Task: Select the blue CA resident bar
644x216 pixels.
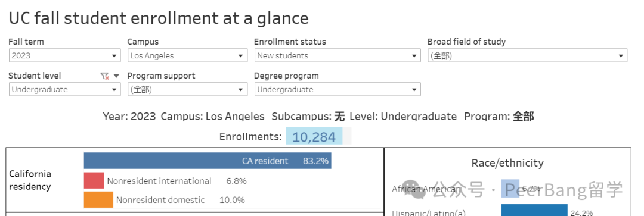Action: pos(208,161)
